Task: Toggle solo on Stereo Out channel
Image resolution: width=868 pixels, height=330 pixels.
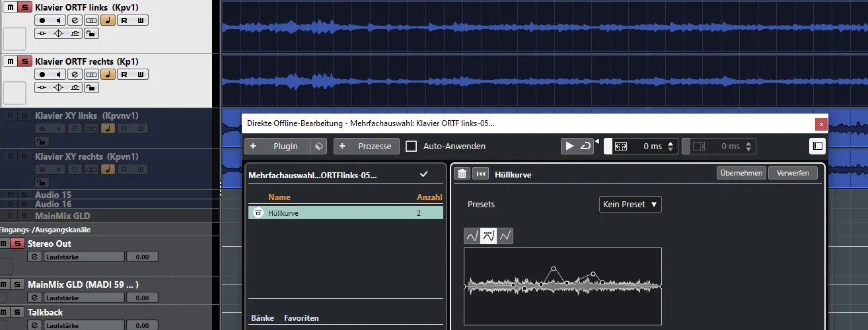Action: 17,244
